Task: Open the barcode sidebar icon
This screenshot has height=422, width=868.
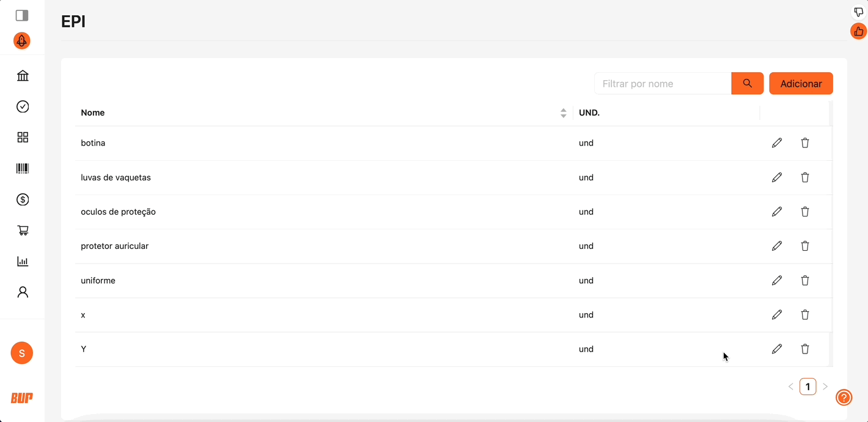Action: (x=23, y=168)
